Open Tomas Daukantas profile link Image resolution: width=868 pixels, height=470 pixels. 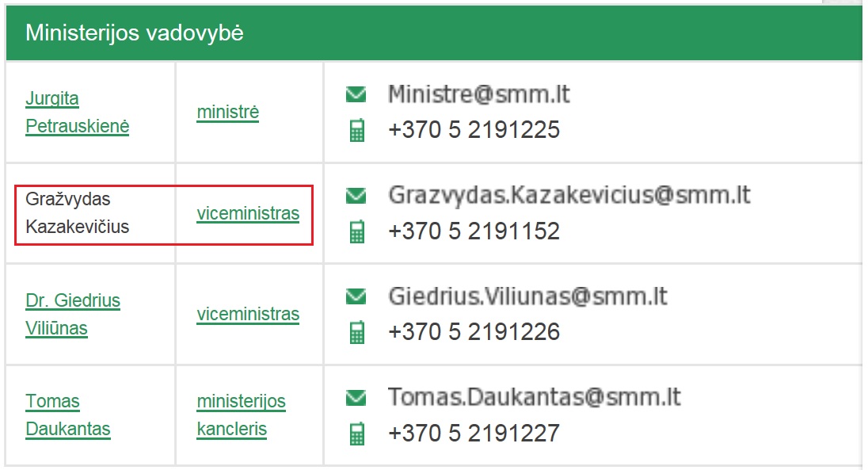pyautogui.click(x=67, y=415)
